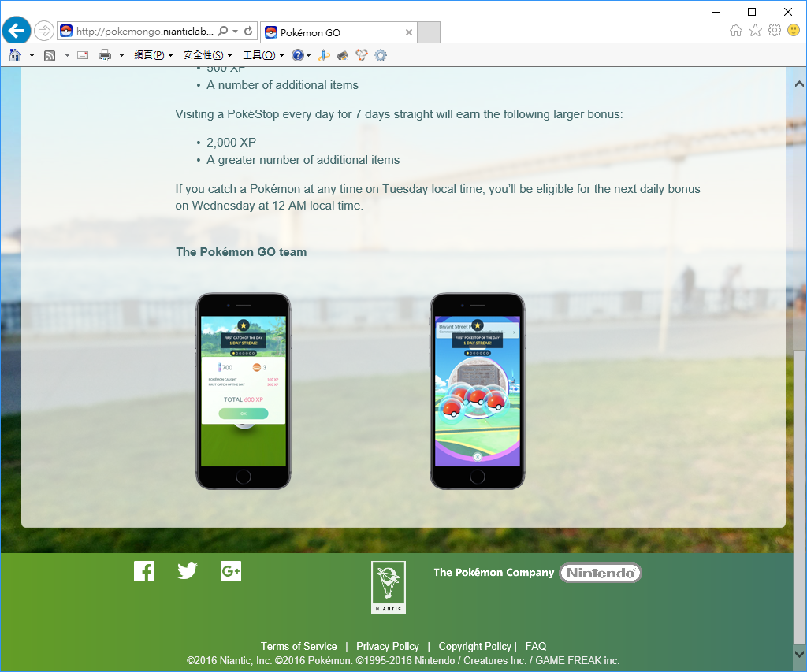Close the Pokémon GO tab
The width and height of the screenshot is (807, 672).
409,32
